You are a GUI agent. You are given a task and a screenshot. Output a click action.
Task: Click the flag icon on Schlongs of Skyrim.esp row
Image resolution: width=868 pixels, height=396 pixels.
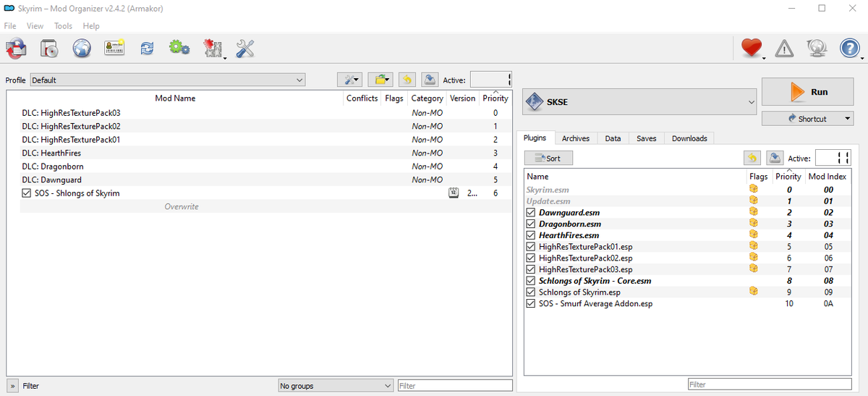click(754, 292)
